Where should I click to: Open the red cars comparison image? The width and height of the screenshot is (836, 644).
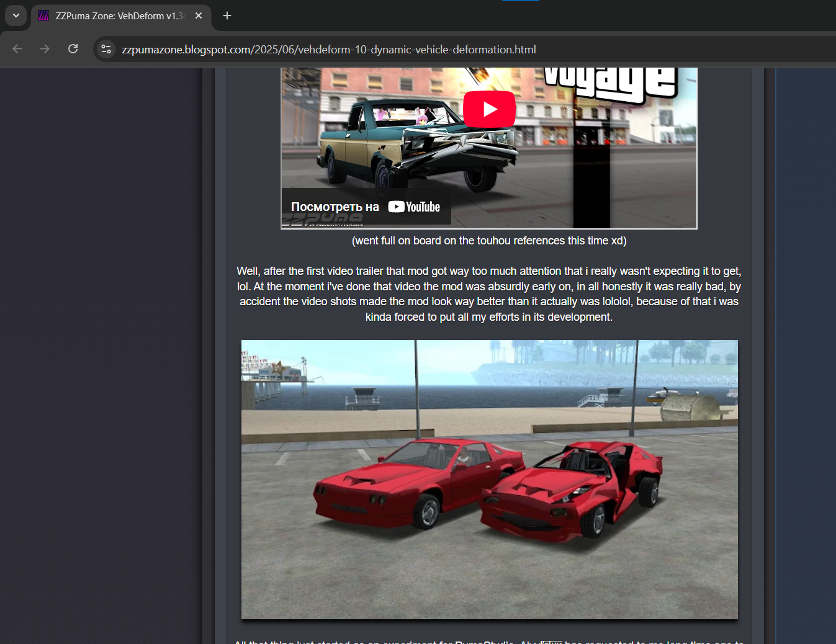pyautogui.click(x=490, y=480)
